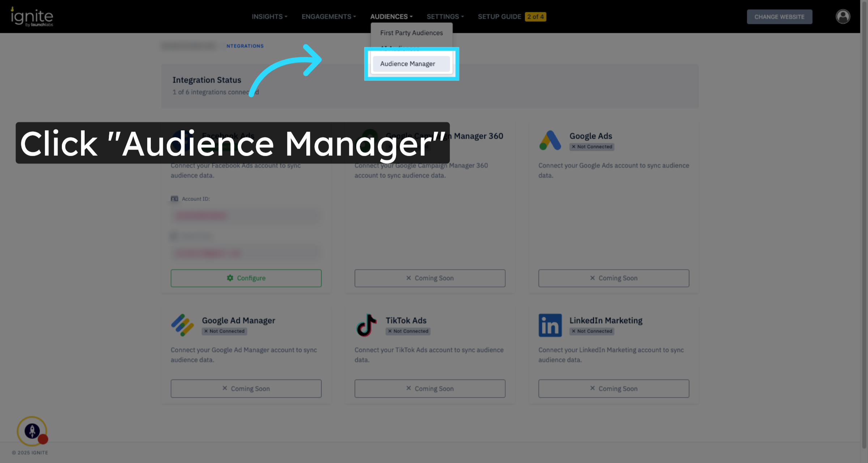Click the TikTok Ads logo
Screen dimensions: 868x463
366,325
